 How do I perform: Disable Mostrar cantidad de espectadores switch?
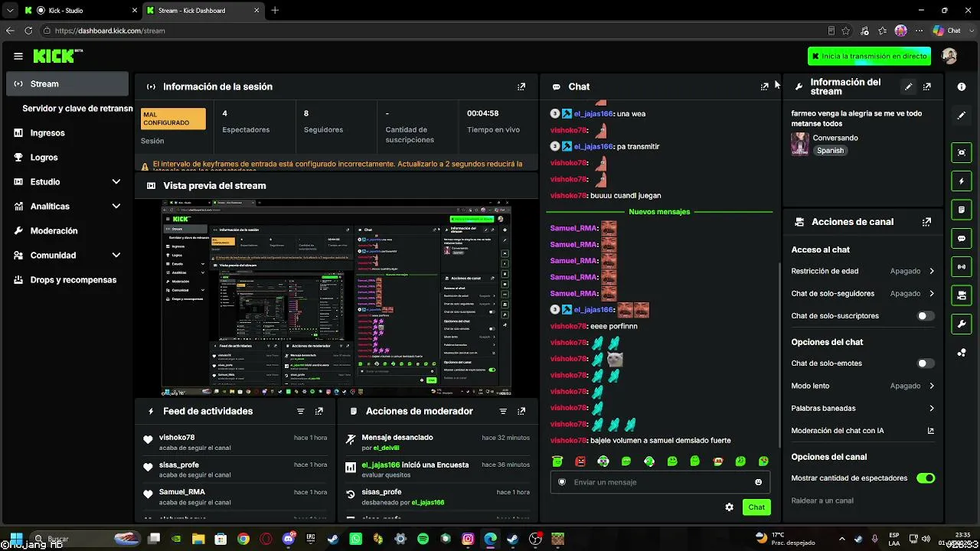click(x=926, y=478)
